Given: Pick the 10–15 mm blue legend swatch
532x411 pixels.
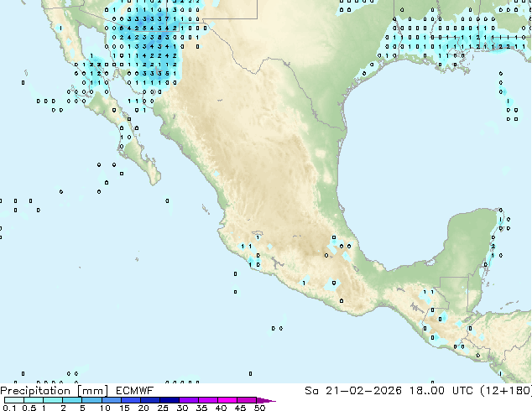Looking at the screenshot, I should point(111,400).
